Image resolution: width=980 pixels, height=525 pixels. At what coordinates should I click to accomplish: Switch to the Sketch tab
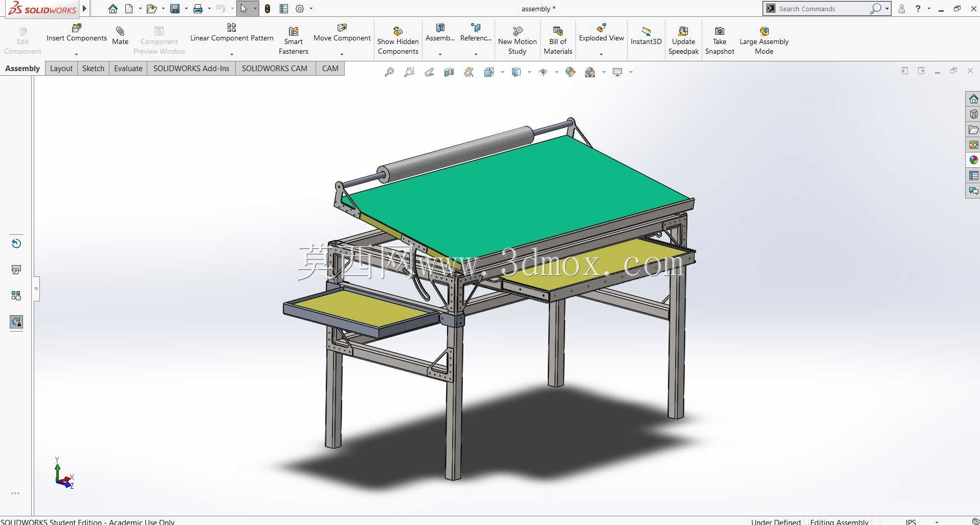(x=93, y=69)
